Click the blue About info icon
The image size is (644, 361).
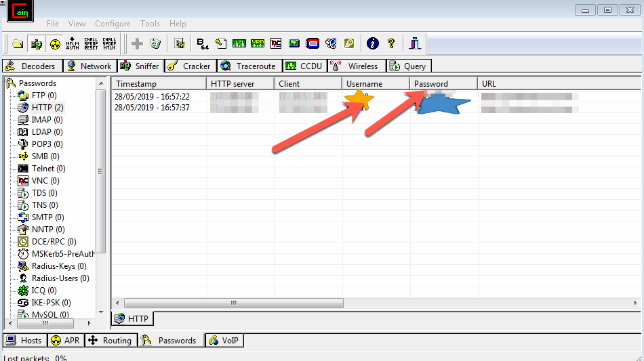click(x=372, y=44)
